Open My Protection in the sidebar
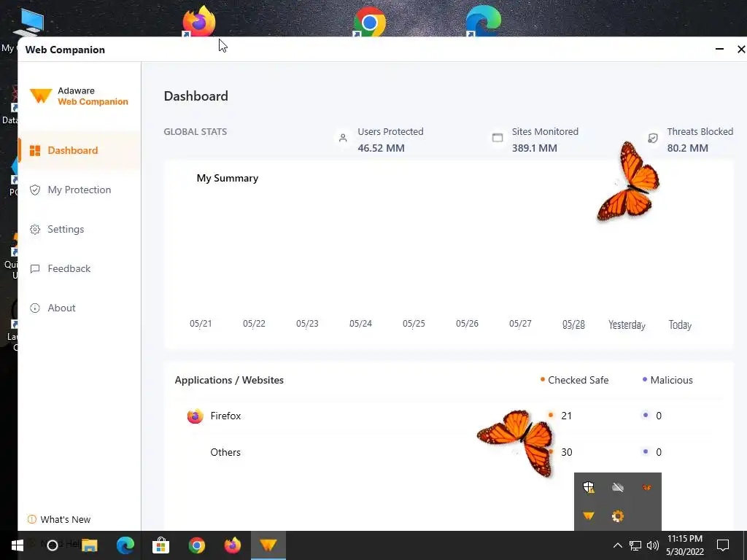747x560 pixels. coord(80,190)
